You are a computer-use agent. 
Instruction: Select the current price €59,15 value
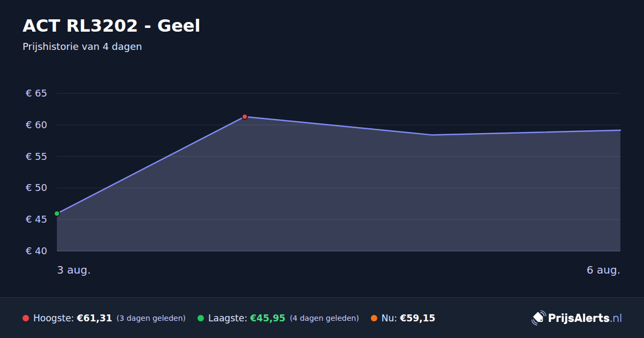pyautogui.click(x=418, y=318)
